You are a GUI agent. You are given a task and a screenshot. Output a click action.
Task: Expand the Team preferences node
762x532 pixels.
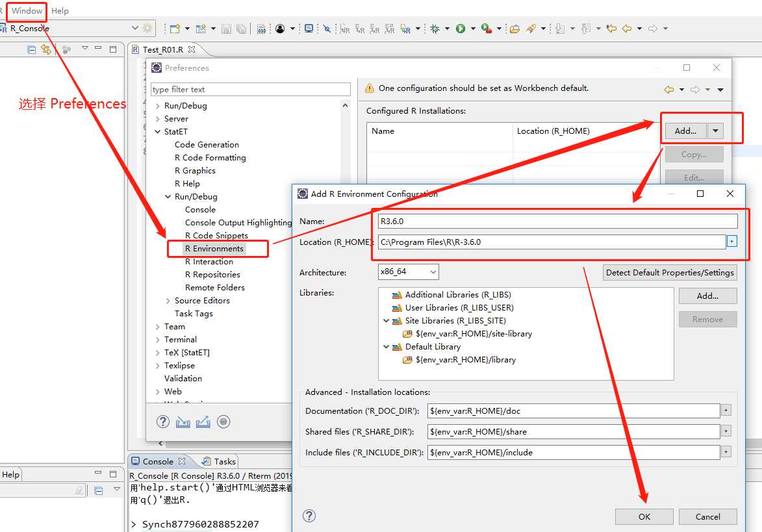tap(157, 327)
